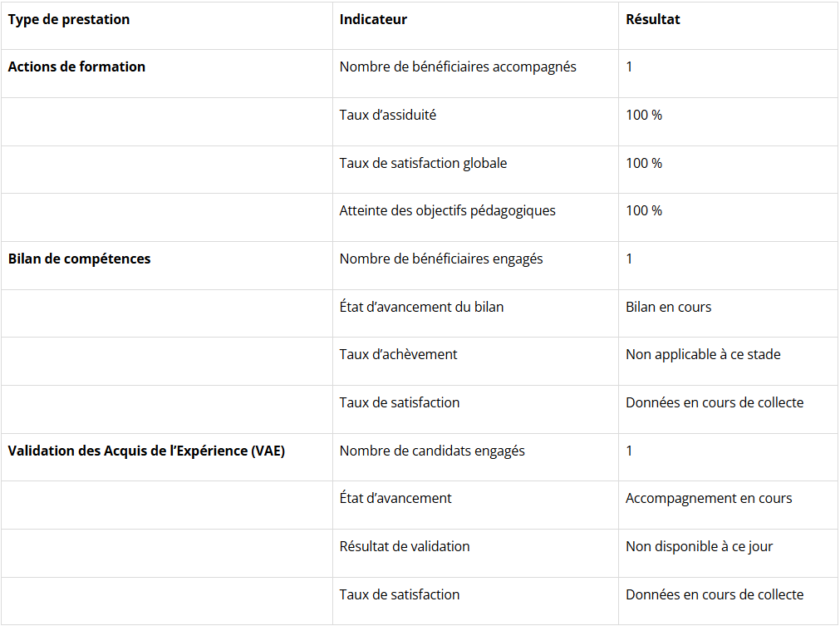Click the "Taux de satisfaction globale" cell
Viewport: 840px width, 626px height.
click(x=423, y=163)
